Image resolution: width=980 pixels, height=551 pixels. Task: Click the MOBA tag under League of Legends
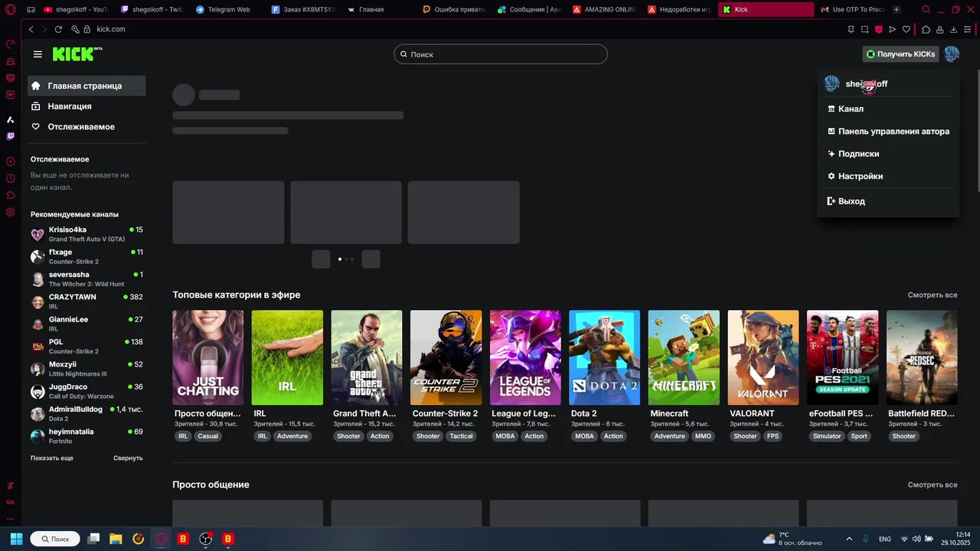[505, 436]
